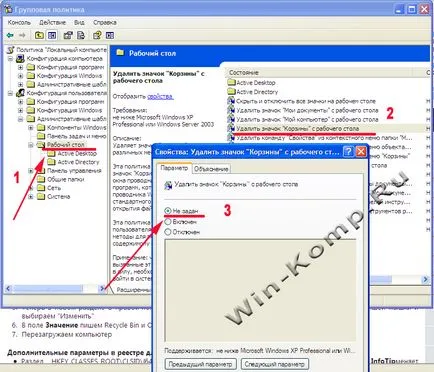Open the «Консоль» menu
Viewport: 434px width, 372px height.
(19, 23)
